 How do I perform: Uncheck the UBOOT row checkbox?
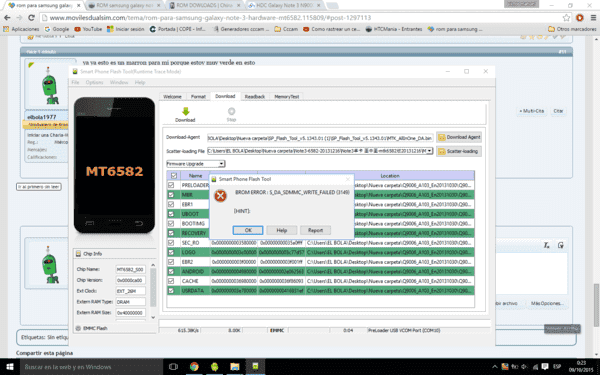click(x=171, y=214)
